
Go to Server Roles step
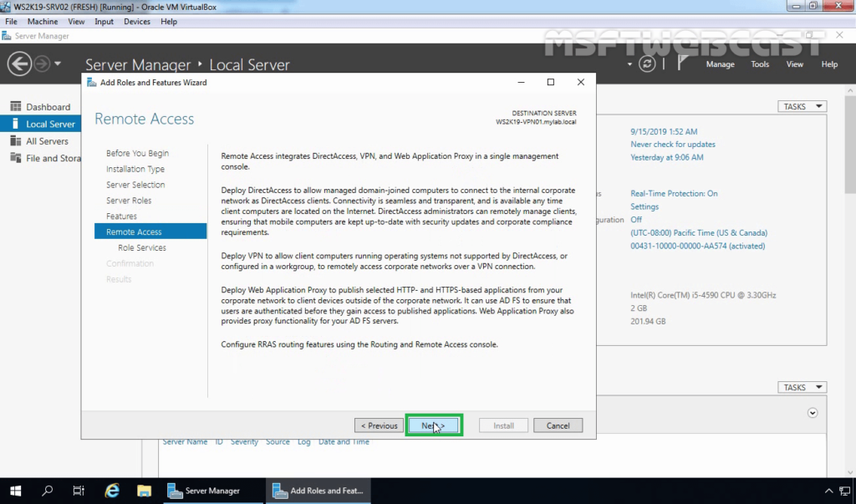click(x=128, y=201)
